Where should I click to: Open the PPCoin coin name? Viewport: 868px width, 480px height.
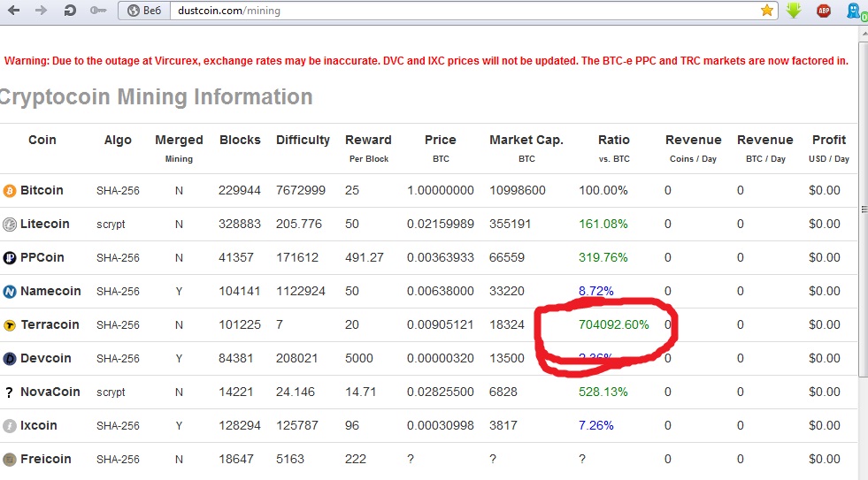coord(42,258)
